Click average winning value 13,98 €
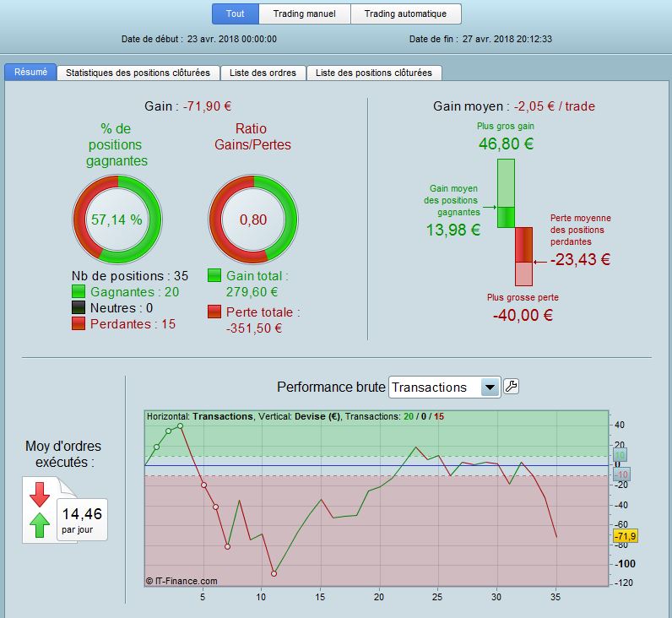 453,230
